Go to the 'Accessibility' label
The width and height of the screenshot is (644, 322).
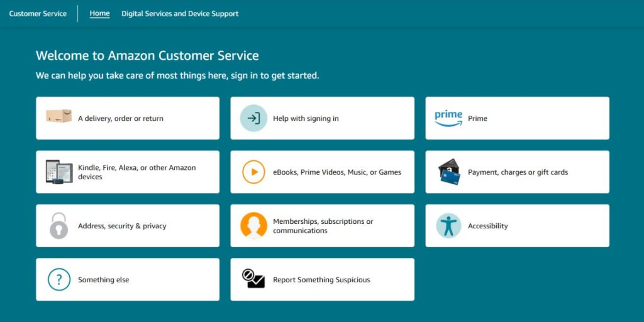pyautogui.click(x=488, y=226)
